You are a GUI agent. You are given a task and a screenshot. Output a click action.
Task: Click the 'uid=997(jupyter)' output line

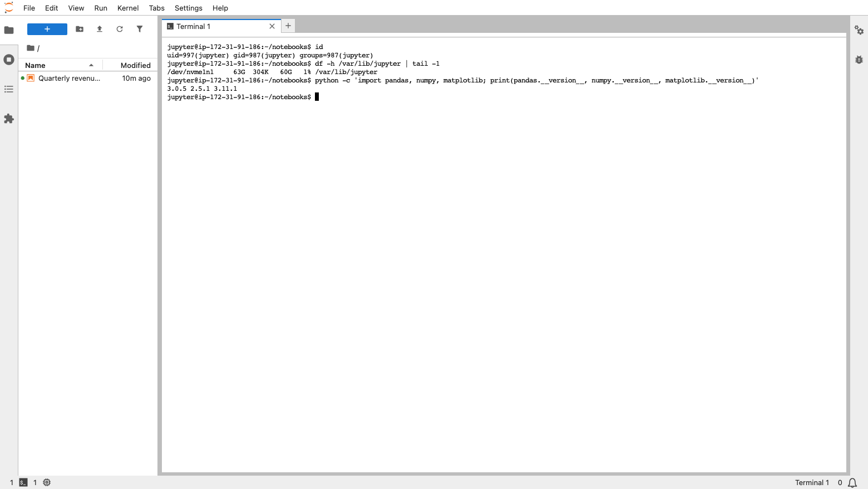pyautogui.click(x=270, y=55)
